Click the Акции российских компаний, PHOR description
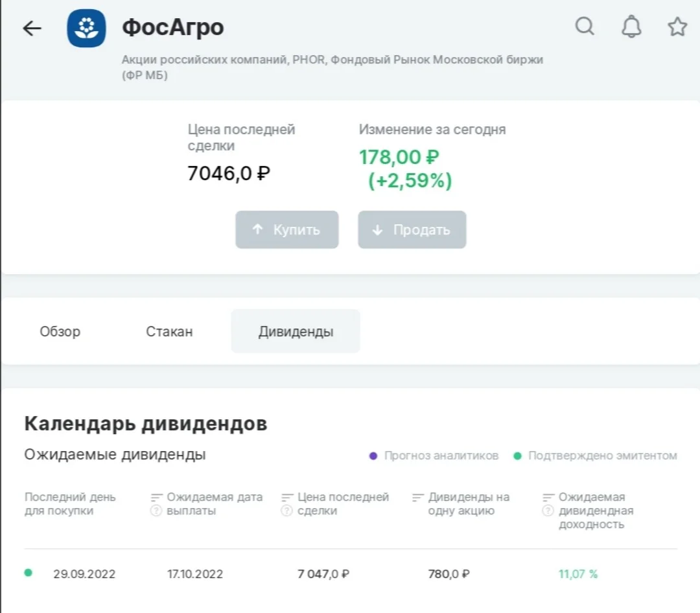This screenshot has height=613, width=700. tap(332, 67)
